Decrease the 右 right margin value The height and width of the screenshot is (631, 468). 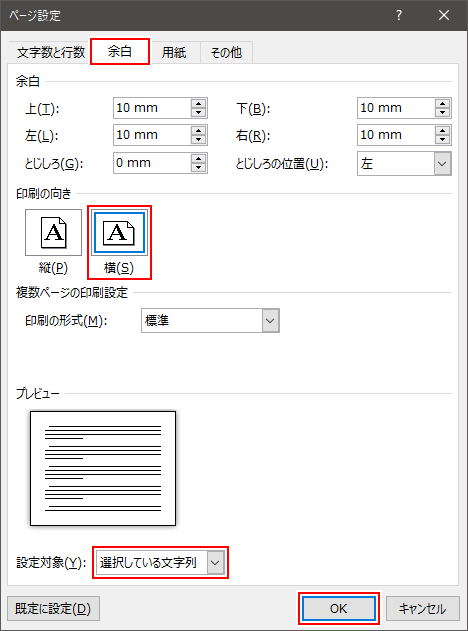click(442, 140)
